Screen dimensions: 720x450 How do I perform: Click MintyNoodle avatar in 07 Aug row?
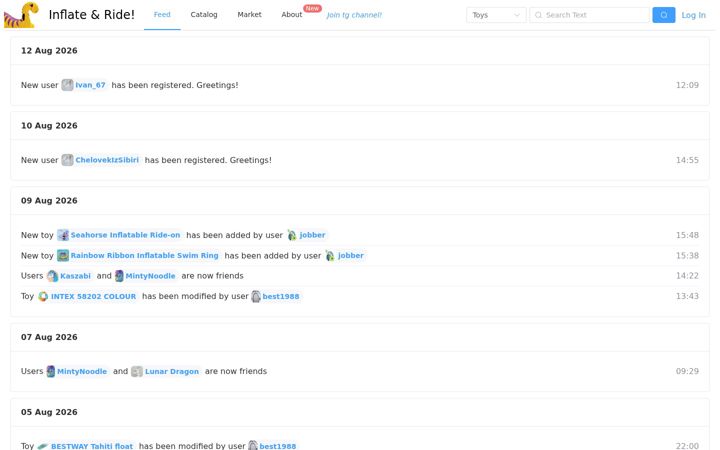click(51, 371)
